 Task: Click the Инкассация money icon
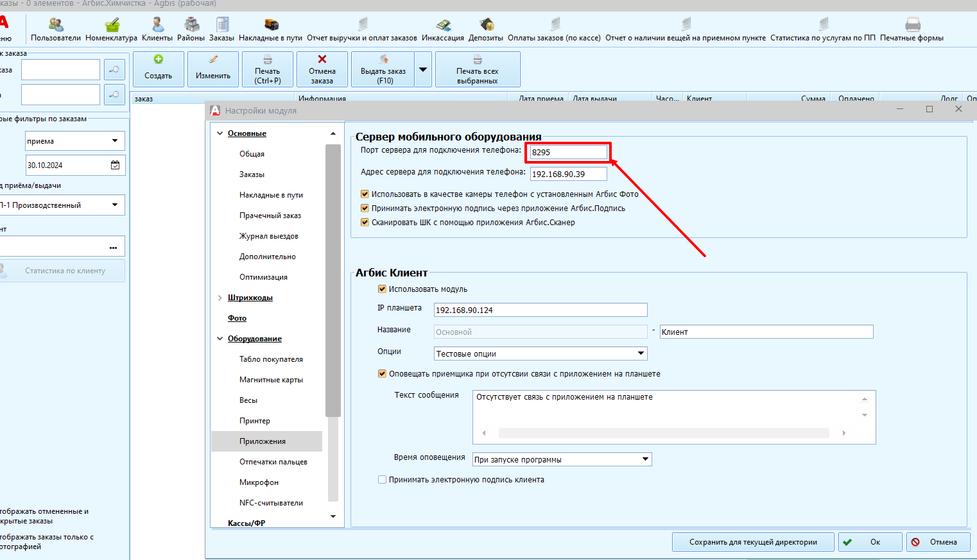[x=443, y=26]
